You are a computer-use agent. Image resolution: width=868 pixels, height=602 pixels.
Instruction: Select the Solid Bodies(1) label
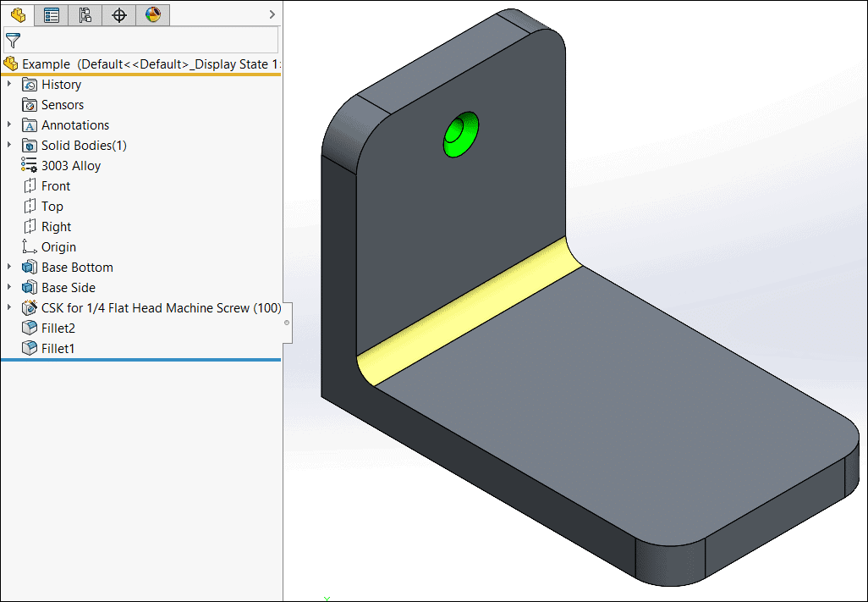pyautogui.click(x=84, y=146)
